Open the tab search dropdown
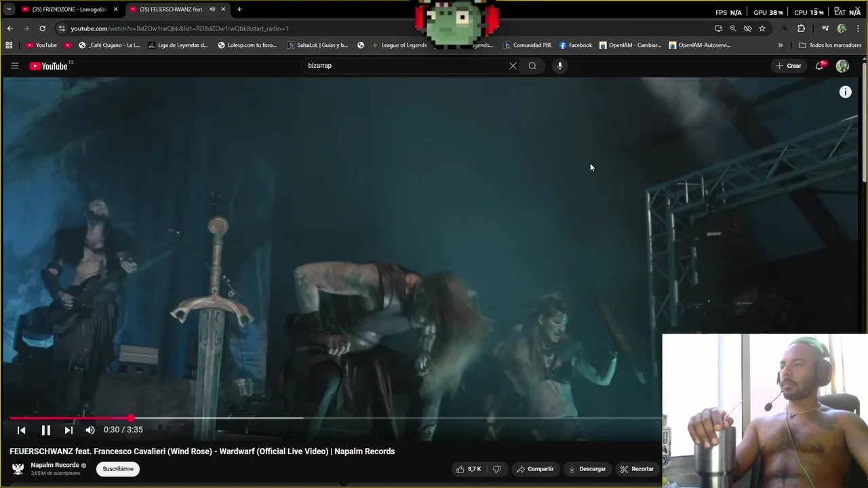The width and height of the screenshot is (868, 488). [9, 9]
